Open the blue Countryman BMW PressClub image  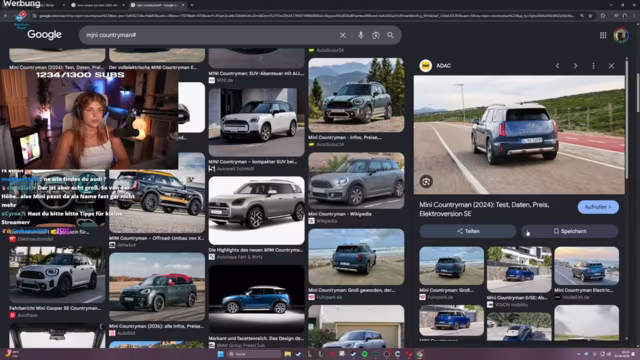click(256, 299)
